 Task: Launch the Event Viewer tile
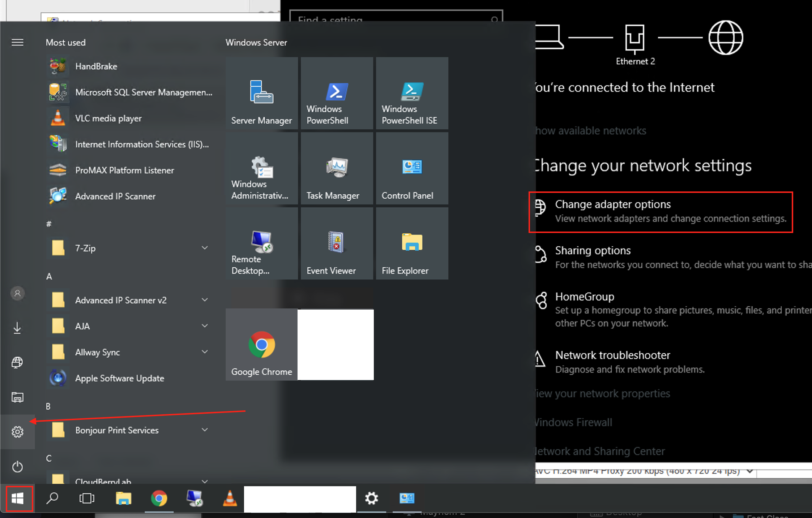337,243
